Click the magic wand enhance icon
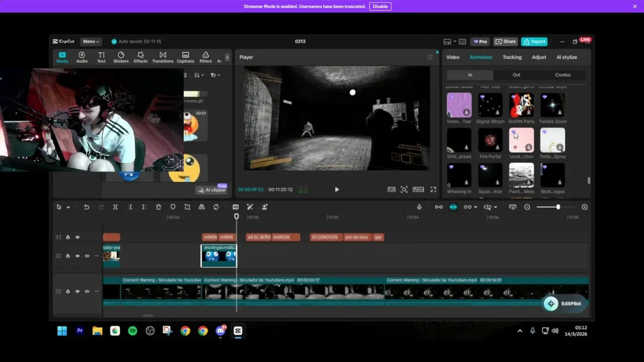This screenshot has height=362, width=644. (250, 207)
